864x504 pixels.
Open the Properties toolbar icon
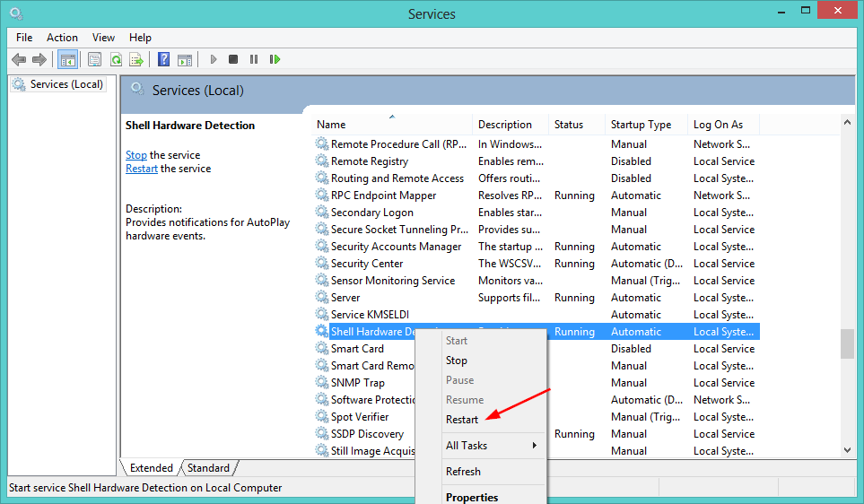tap(94, 60)
